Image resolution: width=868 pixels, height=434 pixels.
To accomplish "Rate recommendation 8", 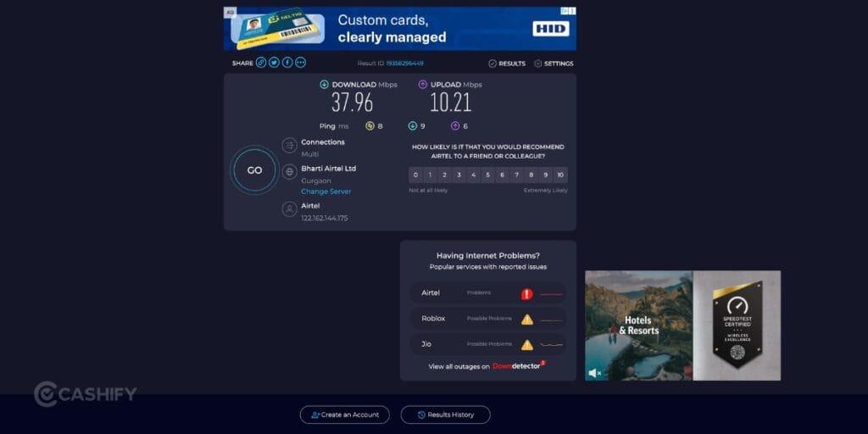I will [x=531, y=175].
